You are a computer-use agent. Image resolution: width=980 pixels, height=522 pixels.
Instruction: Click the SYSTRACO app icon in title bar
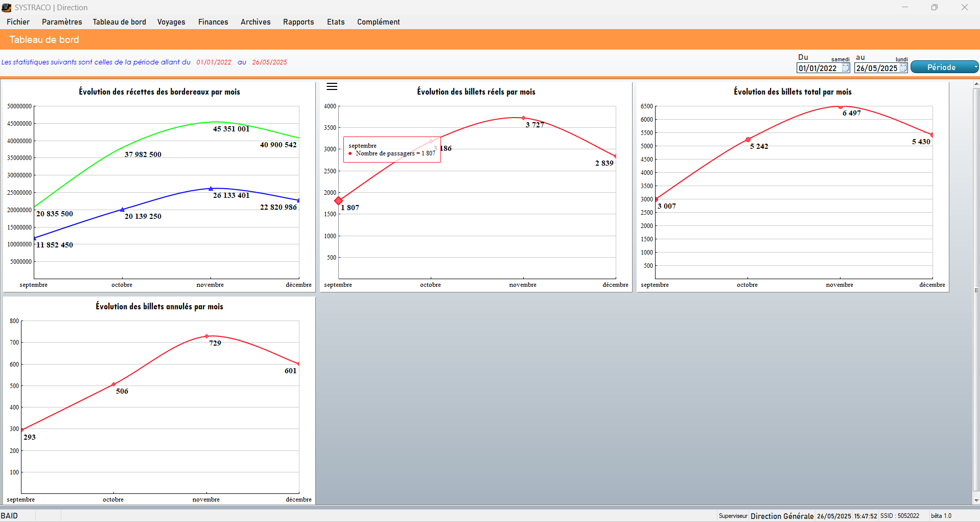(7, 8)
